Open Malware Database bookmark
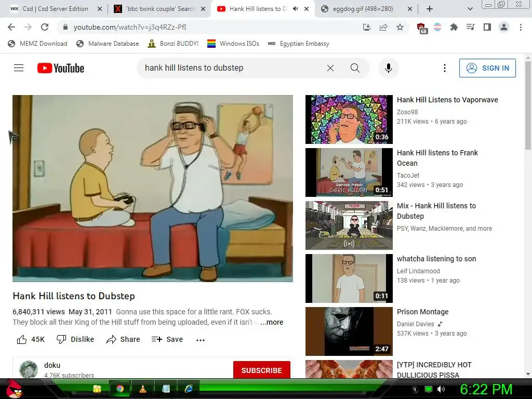Screen dimensions: 532x399 (108, 44)
